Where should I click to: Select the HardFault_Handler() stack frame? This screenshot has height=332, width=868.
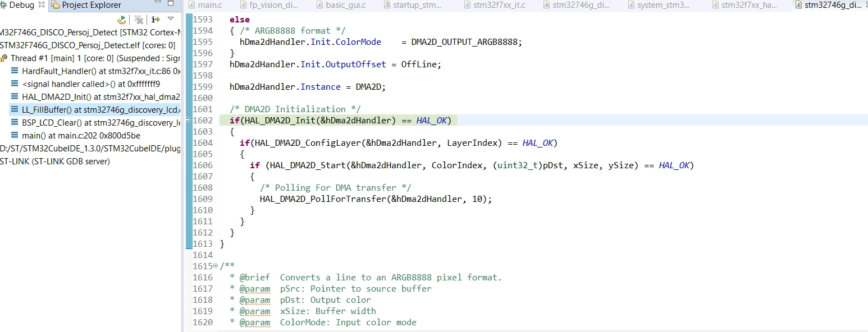coord(95,71)
